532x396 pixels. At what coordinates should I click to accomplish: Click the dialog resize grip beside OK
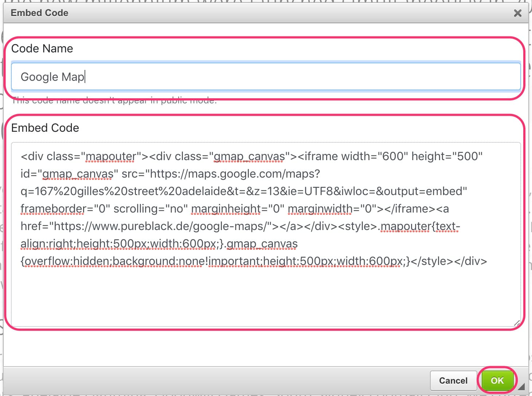[x=521, y=386]
